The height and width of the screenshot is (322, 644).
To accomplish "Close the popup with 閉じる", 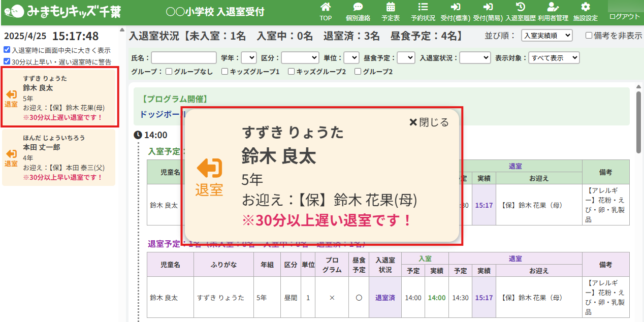I will [x=429, y=122].
